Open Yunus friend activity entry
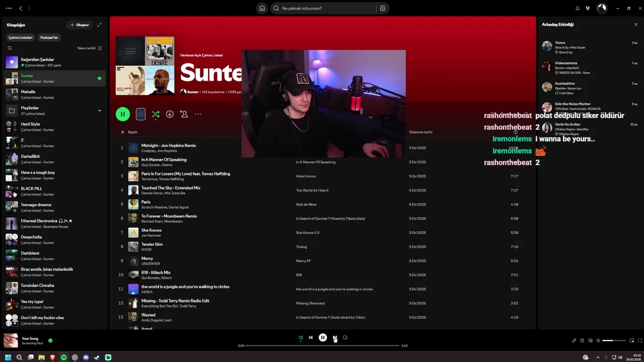The width and height of the screenshot is (644, 362). click(x=590, y=47)
